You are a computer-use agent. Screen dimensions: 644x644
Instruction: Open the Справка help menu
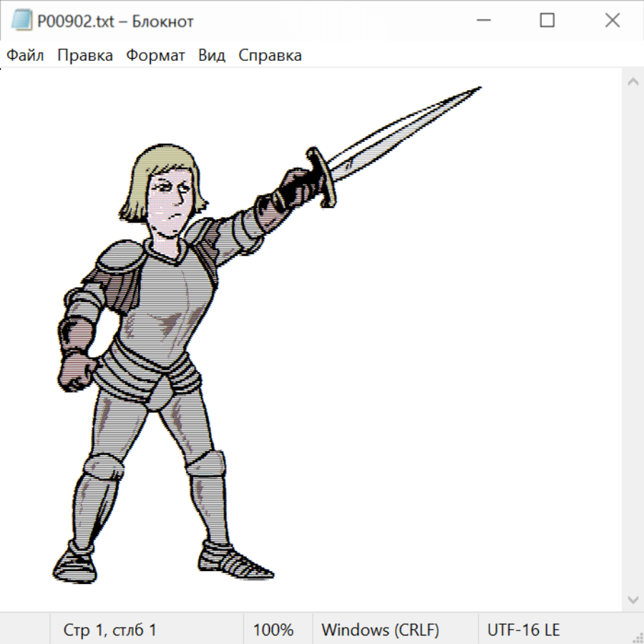[270, 56]
